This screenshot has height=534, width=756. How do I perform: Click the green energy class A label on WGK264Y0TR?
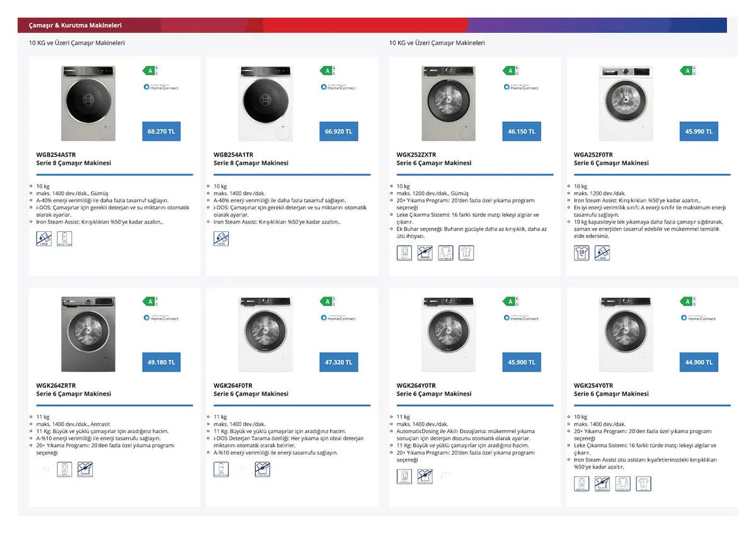(512, 302)
